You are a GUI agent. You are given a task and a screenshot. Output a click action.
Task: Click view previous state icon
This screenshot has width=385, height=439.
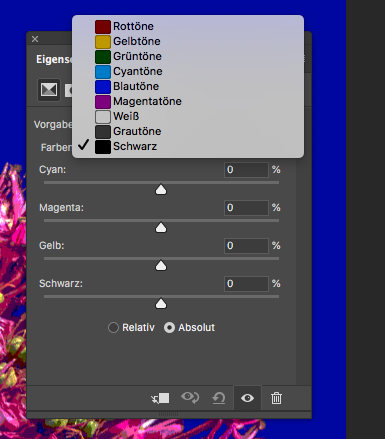pos(190,398)
